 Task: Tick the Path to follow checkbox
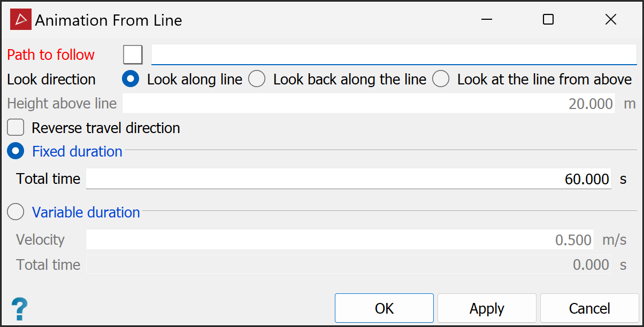pos(133,54)
